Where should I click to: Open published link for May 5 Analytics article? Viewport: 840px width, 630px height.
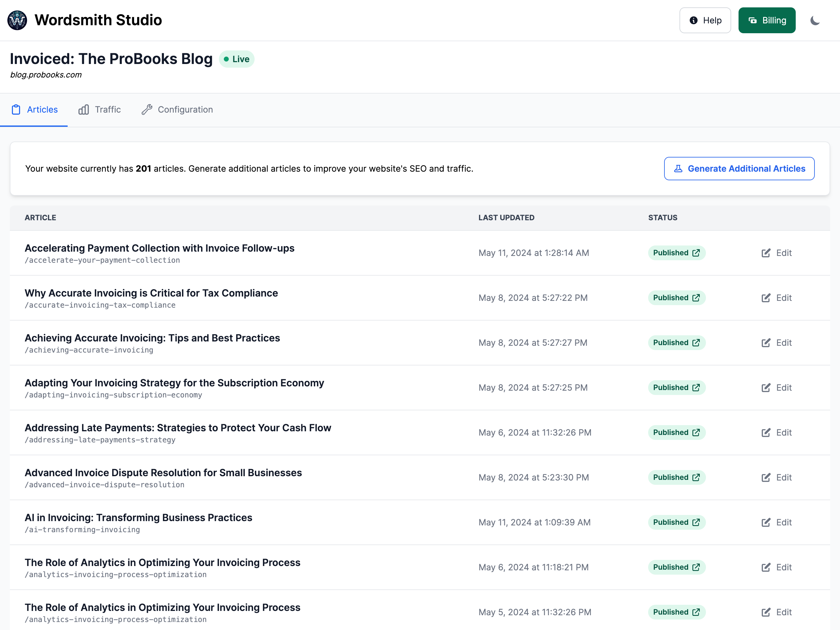pyautogui.click(x=696, y=612)
